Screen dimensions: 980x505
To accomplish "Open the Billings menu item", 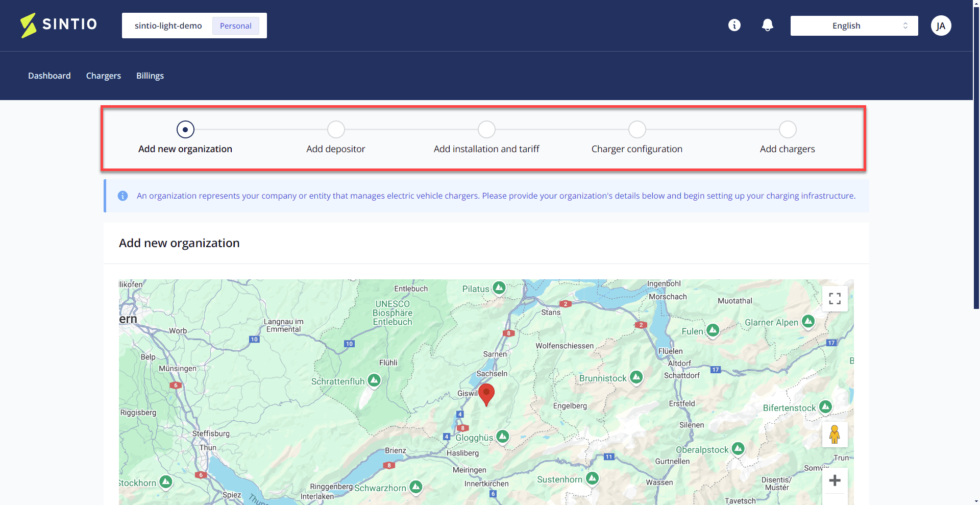I will pos(150,76).
